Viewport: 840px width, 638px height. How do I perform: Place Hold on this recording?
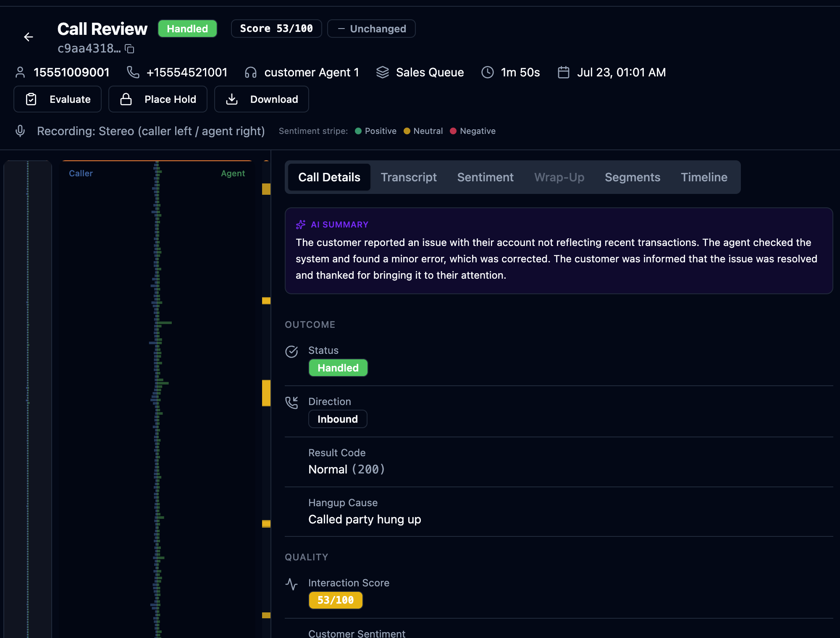click(x=158, y=99)
